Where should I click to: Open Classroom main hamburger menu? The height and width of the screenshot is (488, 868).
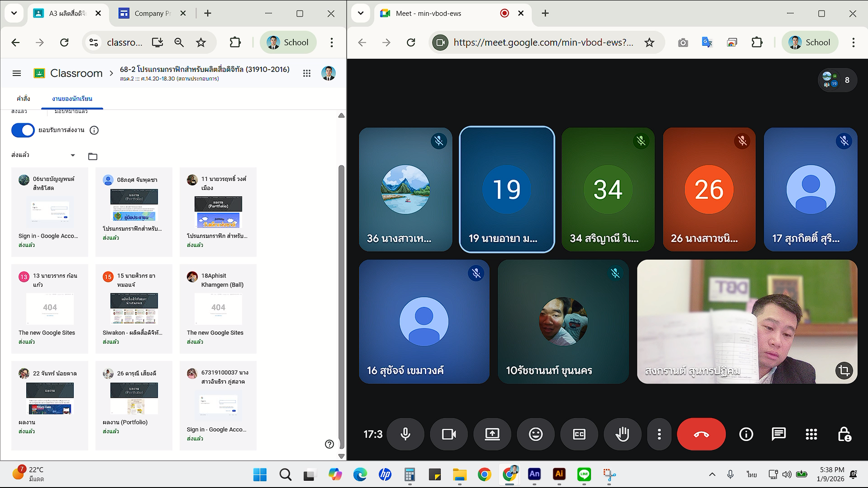coord(17,73)
